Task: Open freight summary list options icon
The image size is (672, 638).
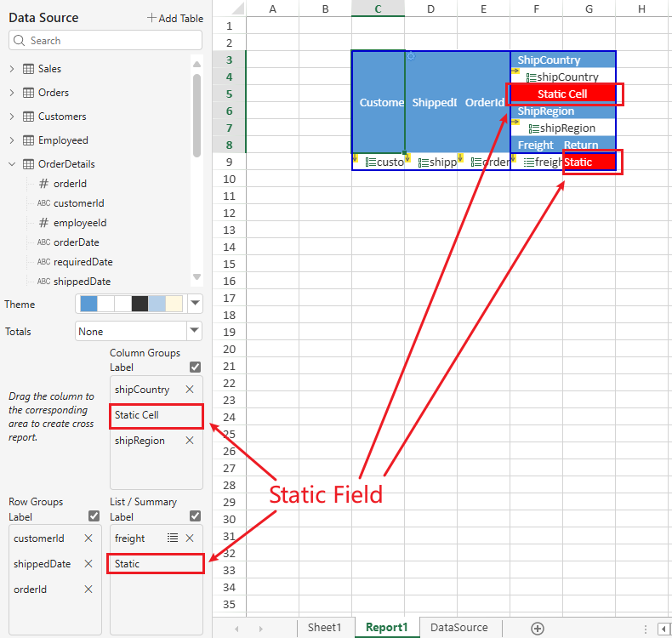Action: pos(173,538)
